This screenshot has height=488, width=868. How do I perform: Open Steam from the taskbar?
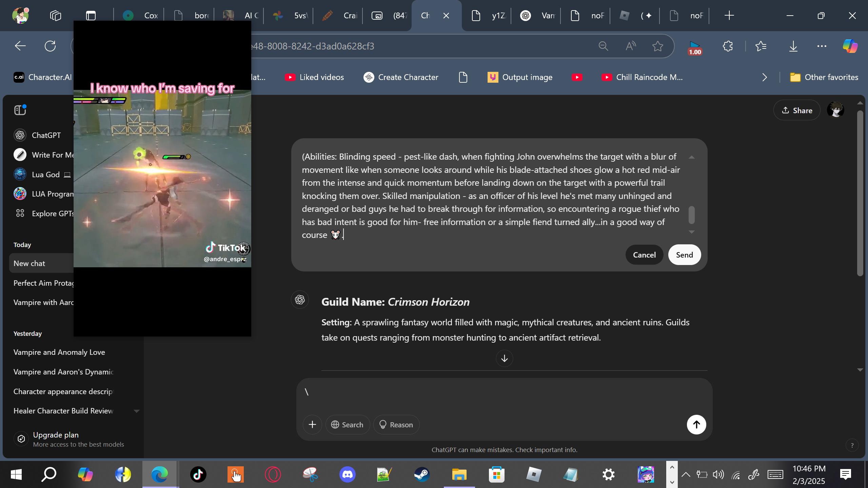click(422, 474)
